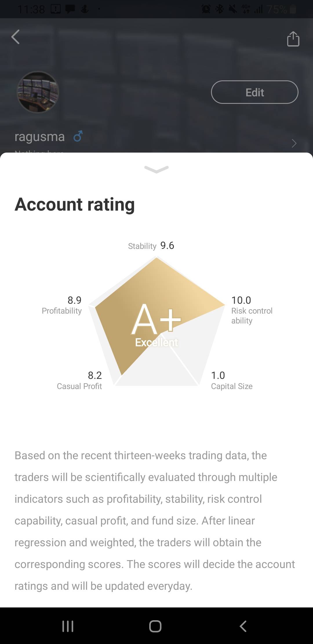Open the share icon in the header
The image size is (313, 644).
tap(293, 39)
